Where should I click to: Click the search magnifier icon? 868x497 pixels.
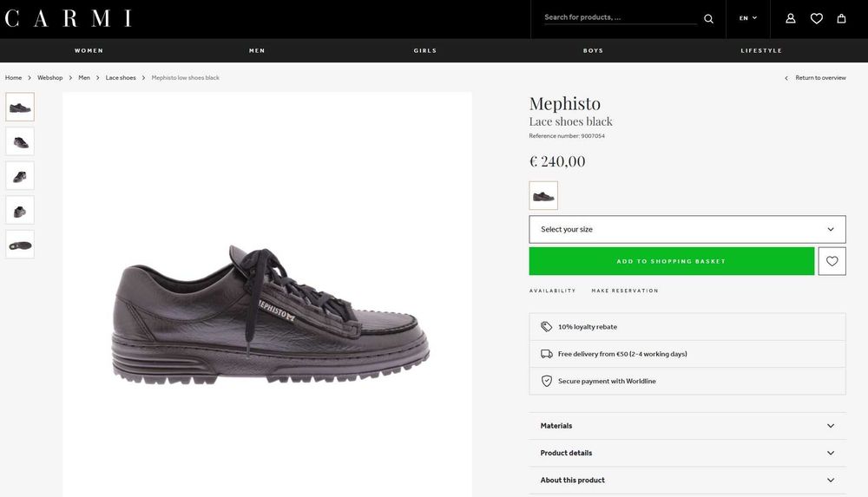coord(708,18)
